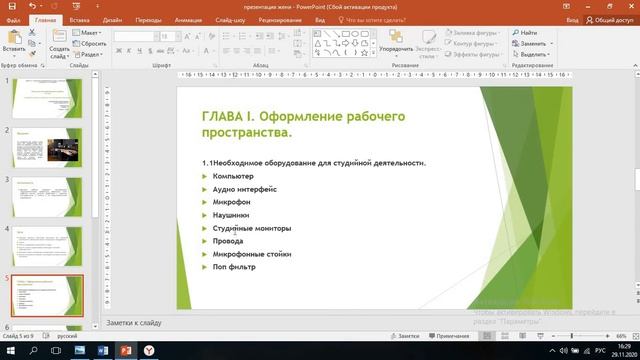Select the rectangle shape in gallery
This screenshot has height=360, width=640.
[x=346, y=34]
